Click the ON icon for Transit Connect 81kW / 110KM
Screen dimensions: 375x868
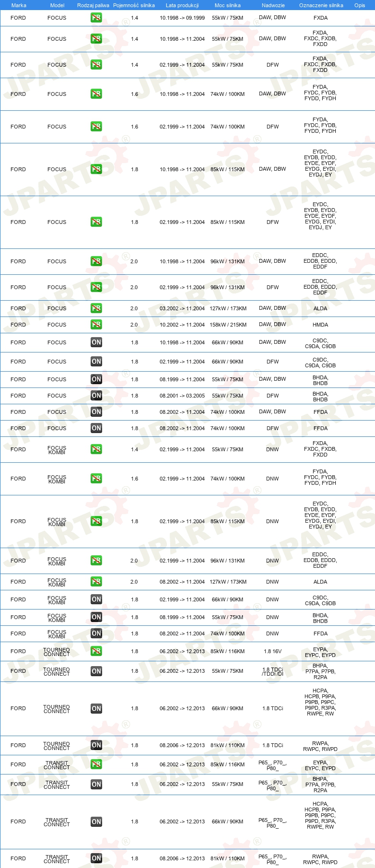pos(96,858)
